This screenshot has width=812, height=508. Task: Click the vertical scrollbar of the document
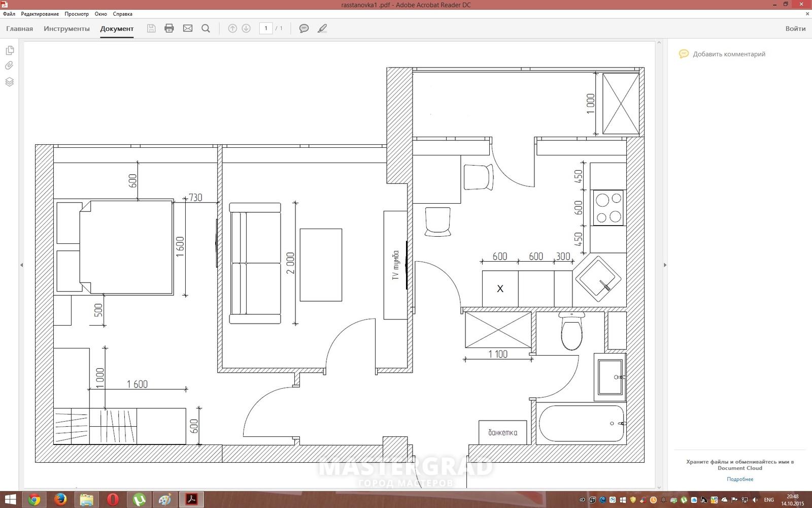point(659,264)
